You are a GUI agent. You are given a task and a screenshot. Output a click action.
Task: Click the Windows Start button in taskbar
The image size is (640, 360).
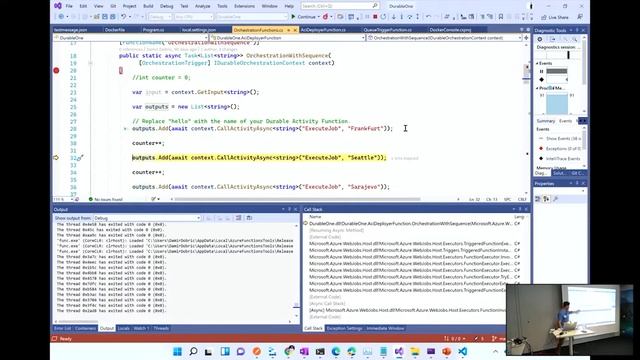(178, 351)
